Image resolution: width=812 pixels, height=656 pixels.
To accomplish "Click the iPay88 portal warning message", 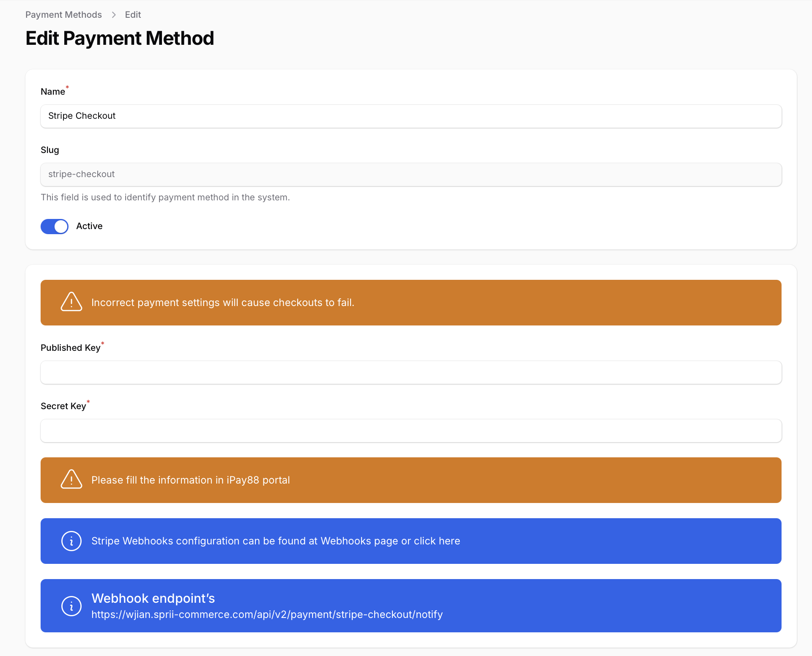I will 190,480.
